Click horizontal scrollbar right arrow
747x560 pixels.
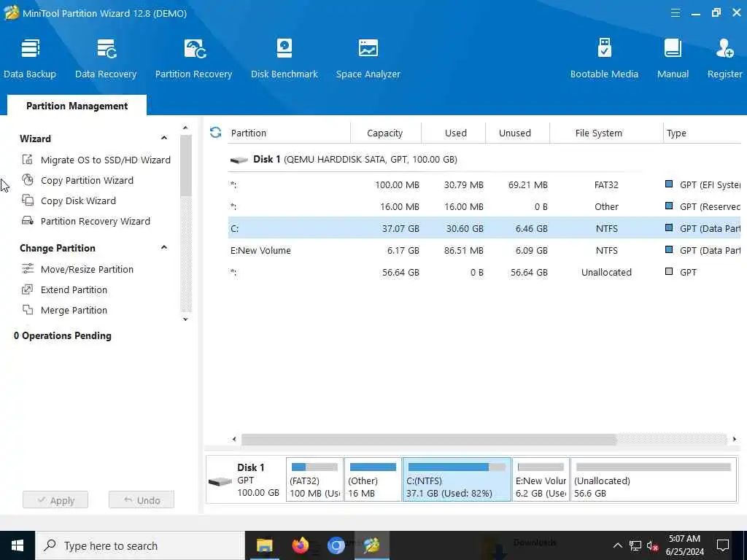(734, 439)
